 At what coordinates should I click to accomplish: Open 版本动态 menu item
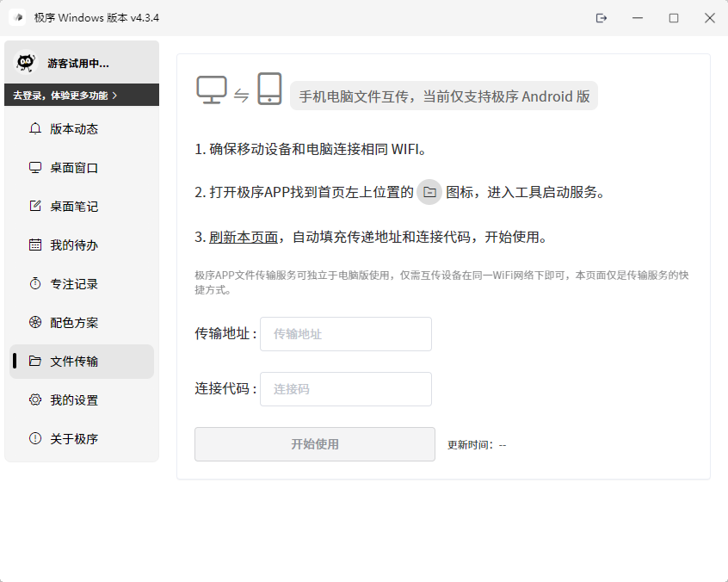click(82, 128)
